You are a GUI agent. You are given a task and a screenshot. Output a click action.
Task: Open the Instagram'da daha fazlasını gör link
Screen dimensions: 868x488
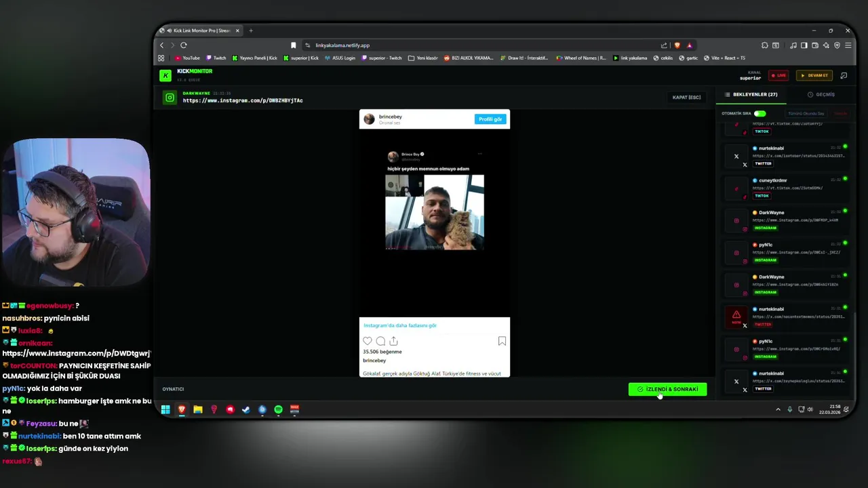tap(400, 325)
